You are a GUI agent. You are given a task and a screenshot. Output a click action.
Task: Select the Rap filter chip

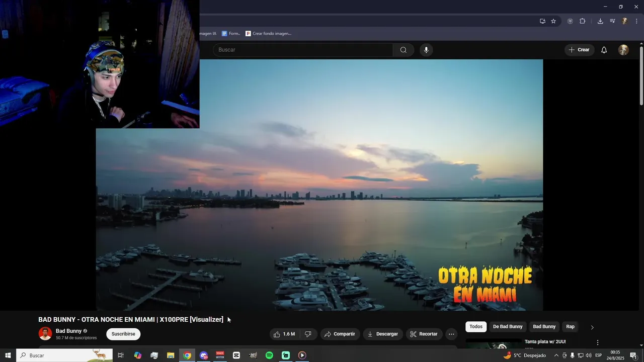point(570,327)
